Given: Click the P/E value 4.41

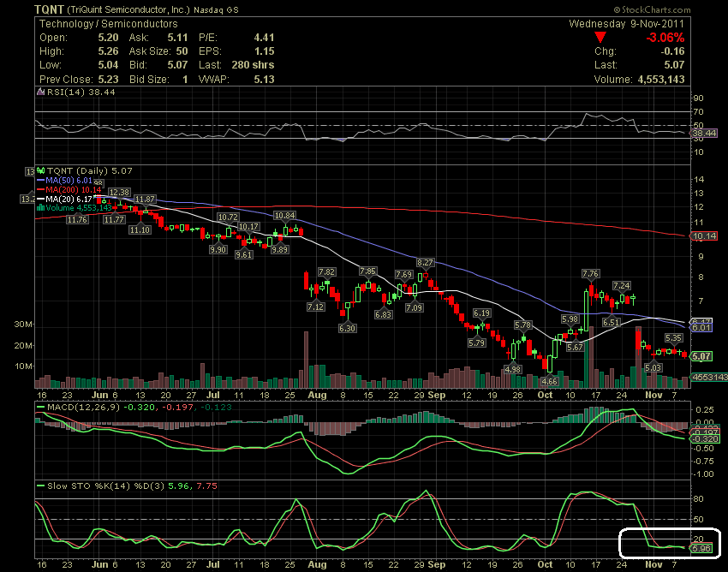Looking at the screenshot, I should [x=264, y=38].
